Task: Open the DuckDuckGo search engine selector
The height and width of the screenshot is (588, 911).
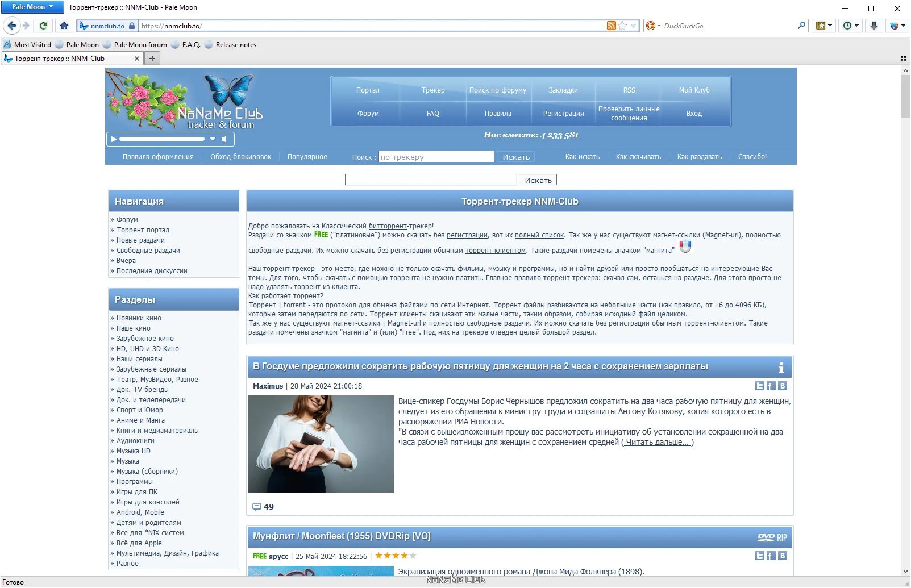Action: 653,26
